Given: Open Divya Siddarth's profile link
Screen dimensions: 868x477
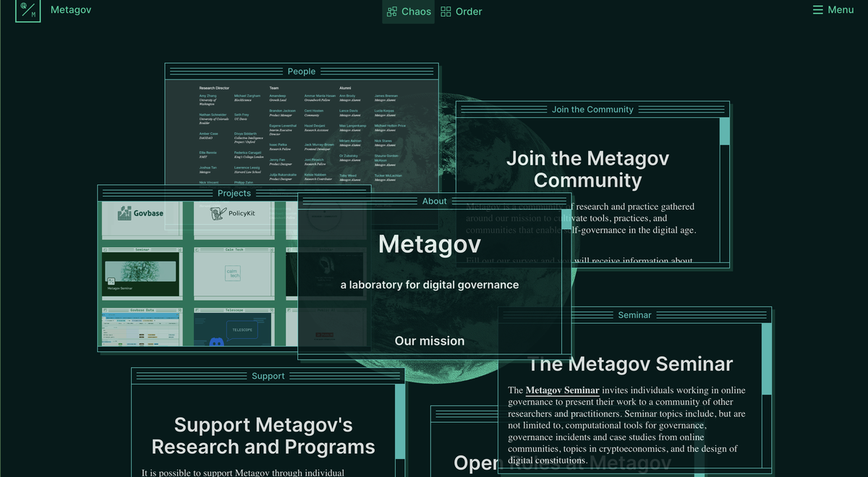Looking at the screenshot, I should click(245, 134).
